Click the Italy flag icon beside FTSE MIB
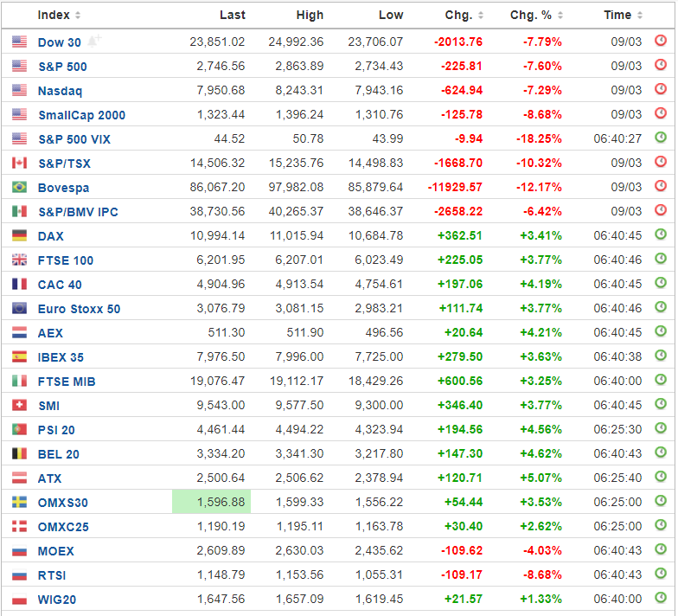The width and height of the screenshot is (678, 616). (19, 381)
